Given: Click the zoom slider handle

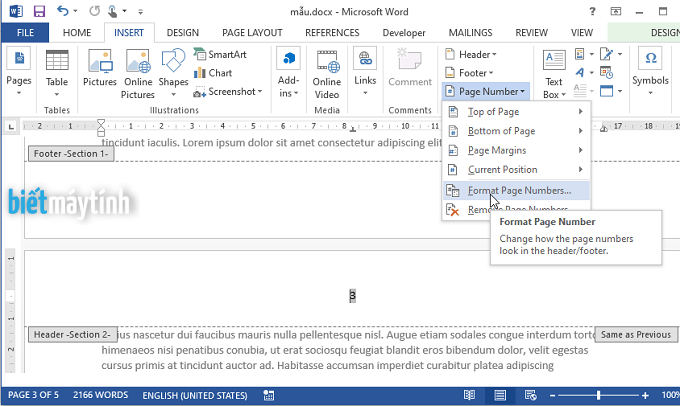Looking at the screenshot, I should 598,395.
